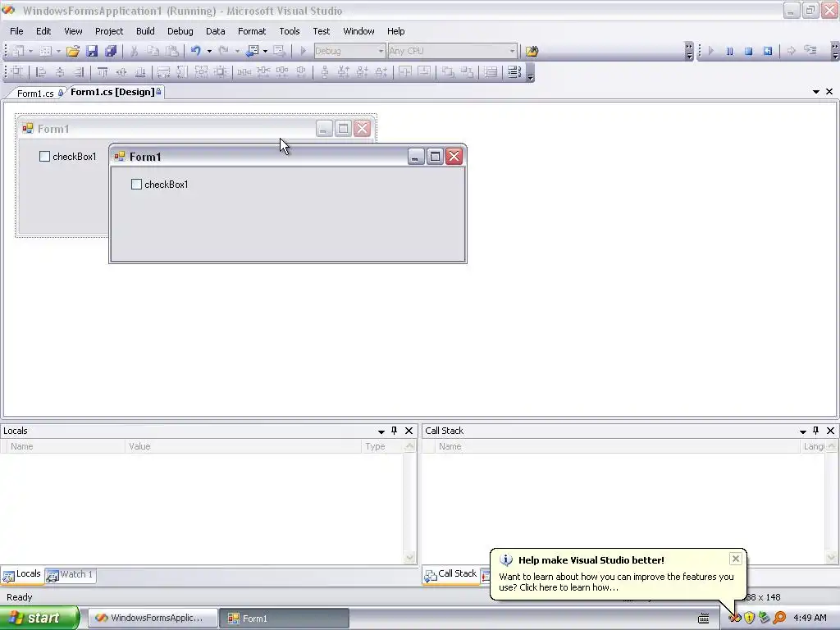Open the Any CPU platform dropdown
Screen dimensions: 840x630
pos(512,51)
